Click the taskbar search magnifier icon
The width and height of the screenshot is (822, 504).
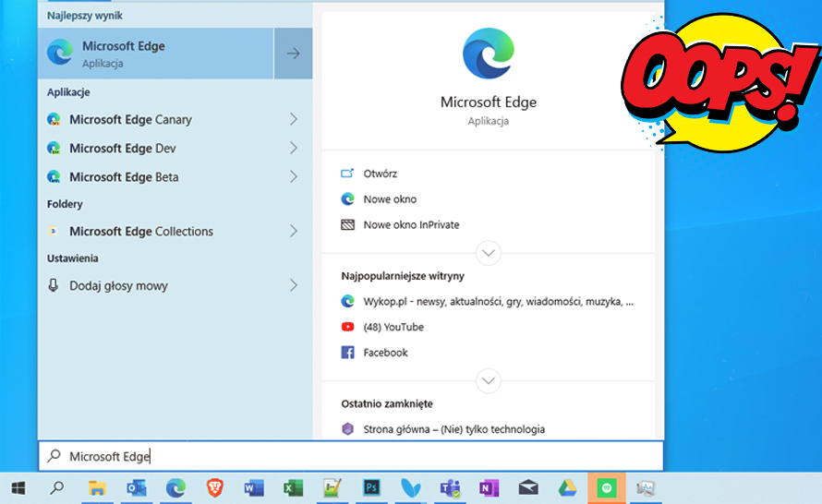tap(56, 488)
